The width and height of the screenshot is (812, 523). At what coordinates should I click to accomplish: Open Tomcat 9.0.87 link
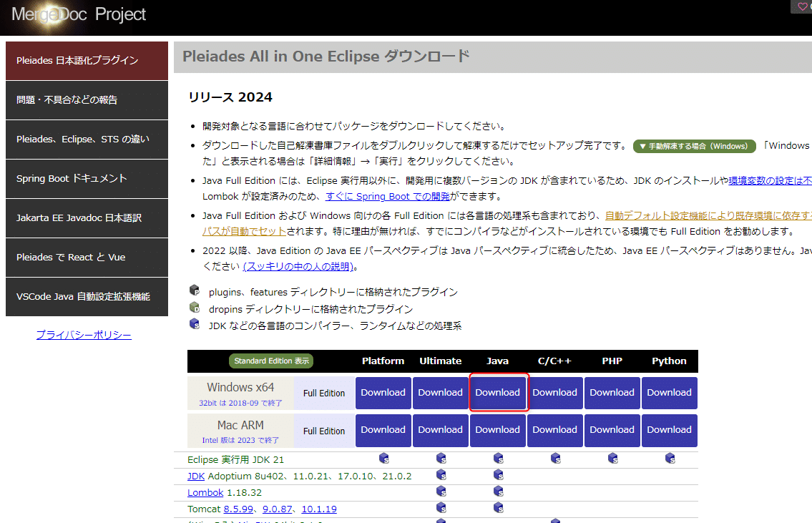278,509
